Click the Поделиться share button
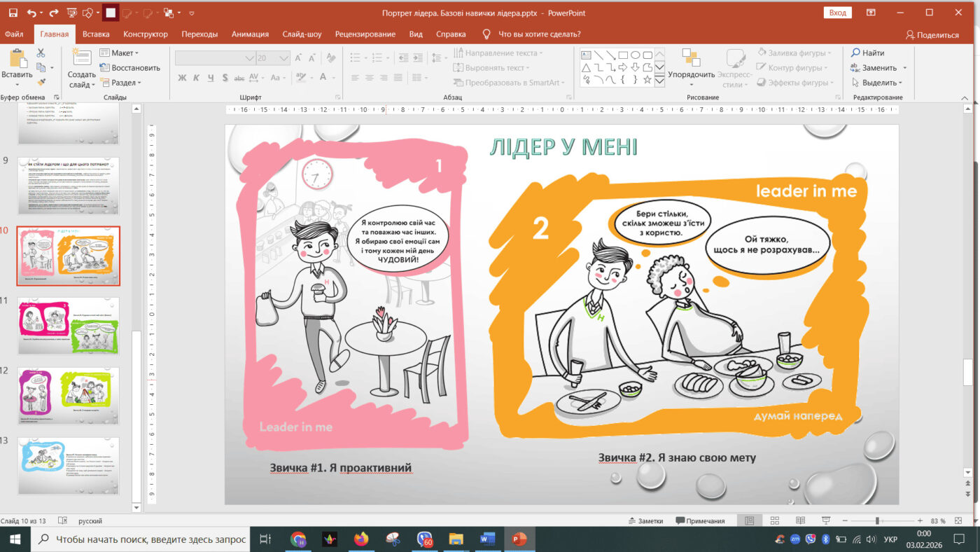The image size is (980, 552). [x=932, y=35]
